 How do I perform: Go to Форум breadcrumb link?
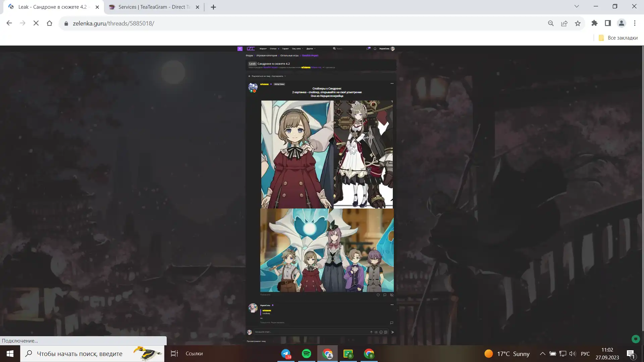pos(249,56)
